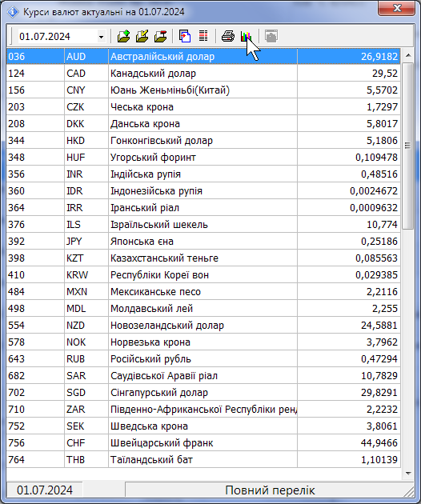
Task: Select the Канадський долар row
Action: 203,74
